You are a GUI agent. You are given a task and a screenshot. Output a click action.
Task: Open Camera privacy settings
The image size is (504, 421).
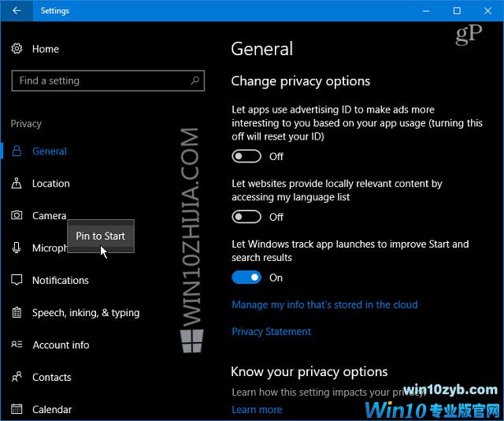point(49,216)
